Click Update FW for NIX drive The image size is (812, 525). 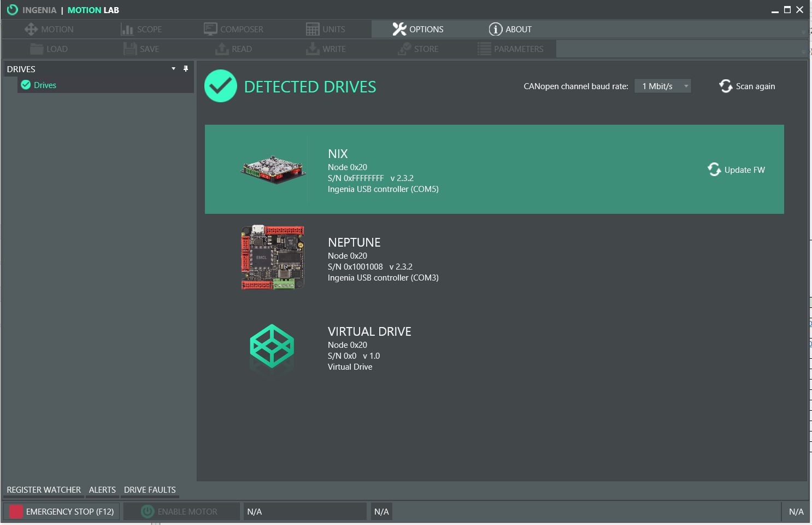click(736, 170)
